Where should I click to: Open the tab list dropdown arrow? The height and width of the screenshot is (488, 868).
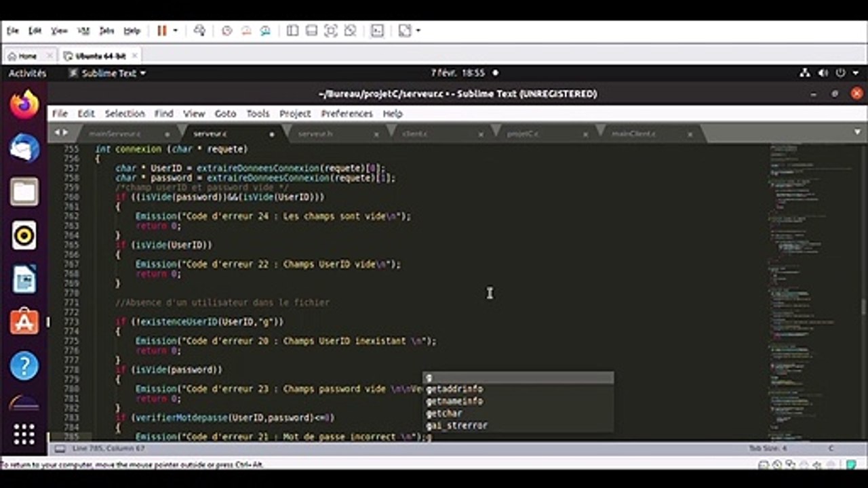pyautogui.click(x=857, y=132)
